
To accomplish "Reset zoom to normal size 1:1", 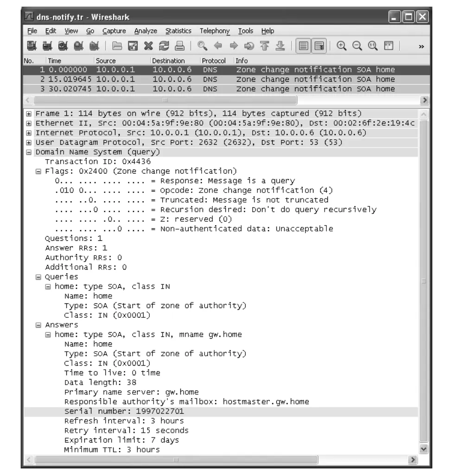I will 373,46.
